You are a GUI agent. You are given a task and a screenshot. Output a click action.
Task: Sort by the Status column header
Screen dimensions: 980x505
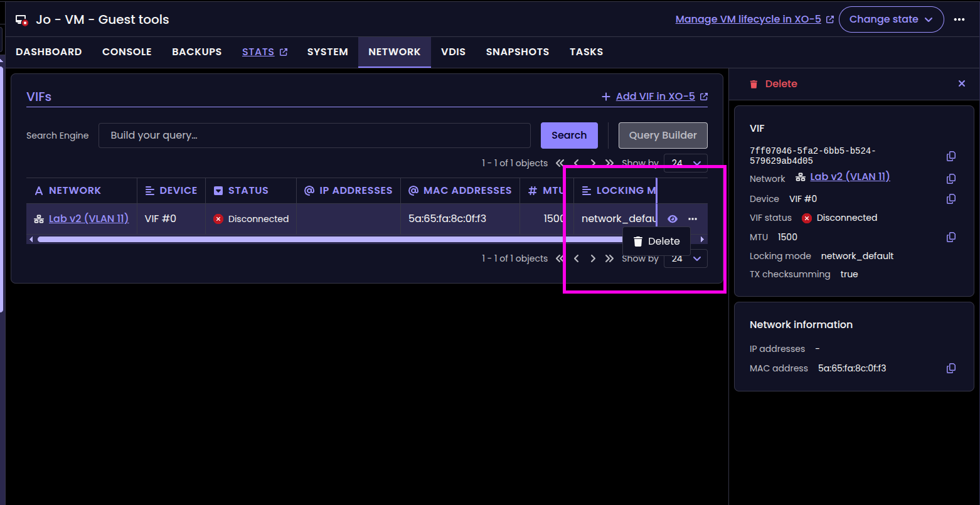[x=248, y=191]
